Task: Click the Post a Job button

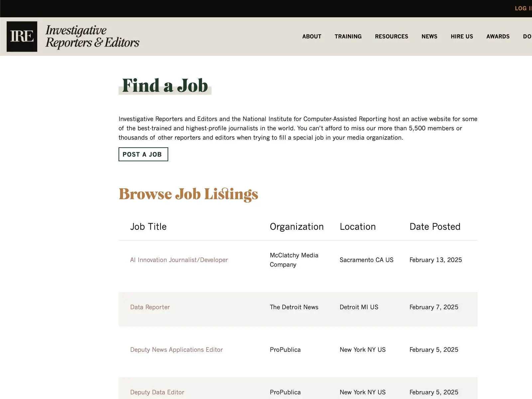Action: click(x=143, y=154)
